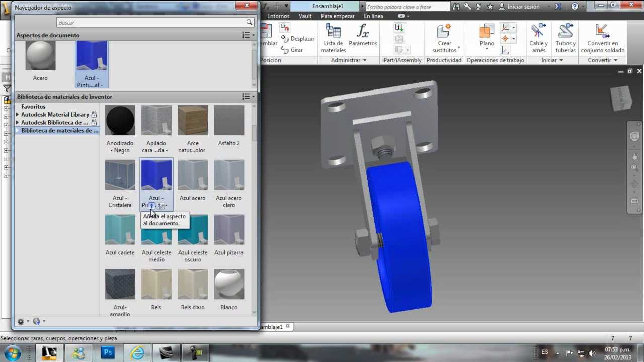This screenshot has height=362, width=644.
Task: Click the navigation wheel icon
Action: click(x=634, y=136)
